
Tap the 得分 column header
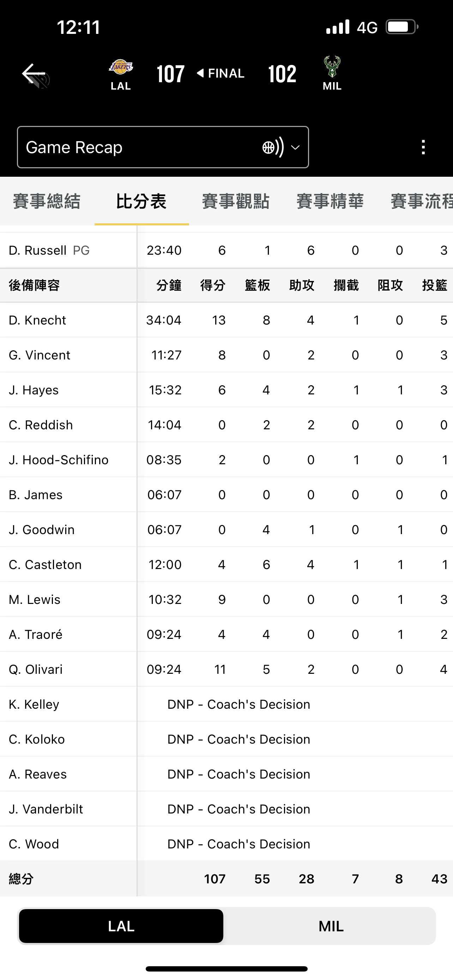click(213, 285)
